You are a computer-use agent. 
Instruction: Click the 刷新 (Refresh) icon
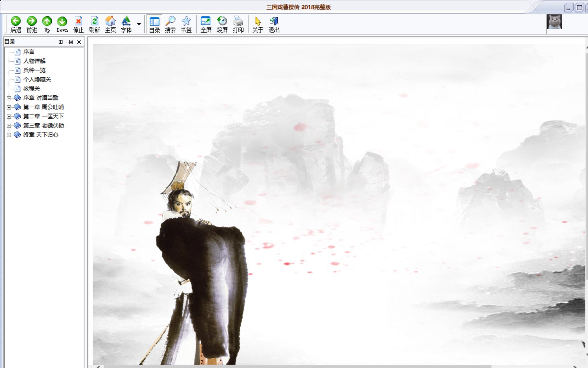94,21
